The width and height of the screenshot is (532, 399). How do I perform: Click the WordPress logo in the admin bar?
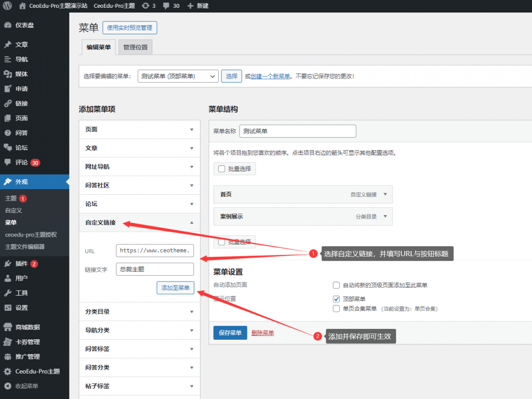(x=8, y=6)
